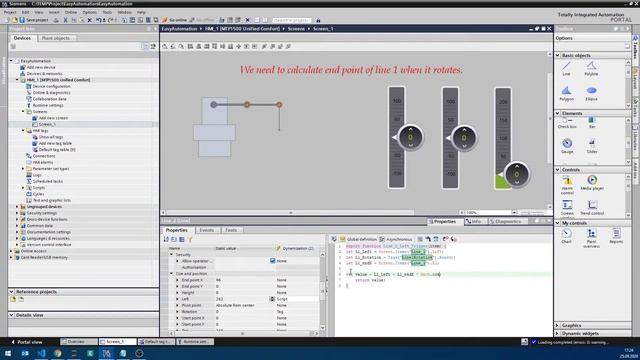640x360 pixels.
Task: Open Device configuration in the tree
Action: [51, 86]
